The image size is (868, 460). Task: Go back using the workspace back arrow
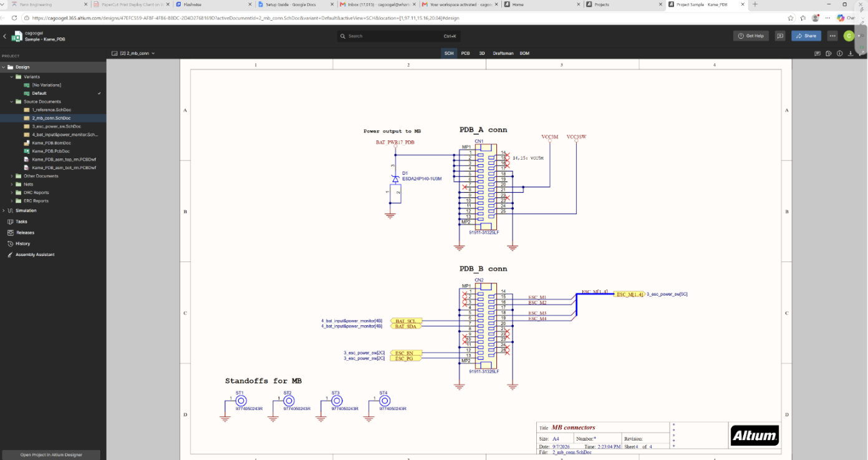point(5,36)
